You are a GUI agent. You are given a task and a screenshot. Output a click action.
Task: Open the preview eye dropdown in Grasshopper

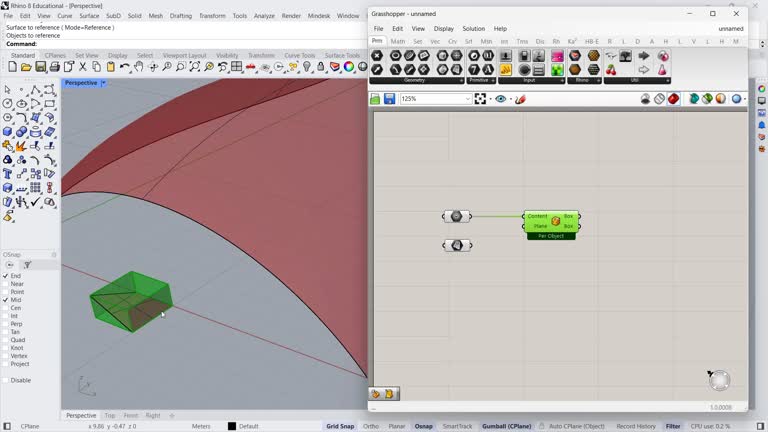(503, 99)
